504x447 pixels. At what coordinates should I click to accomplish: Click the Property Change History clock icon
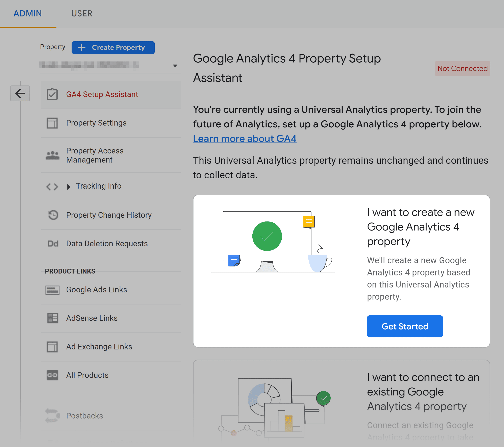click(x=53, y=215)
